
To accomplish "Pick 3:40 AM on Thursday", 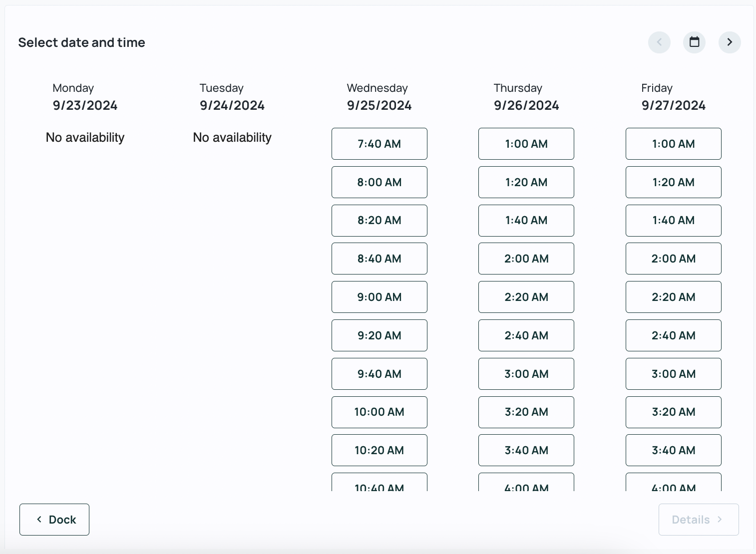I will (526, 450).
